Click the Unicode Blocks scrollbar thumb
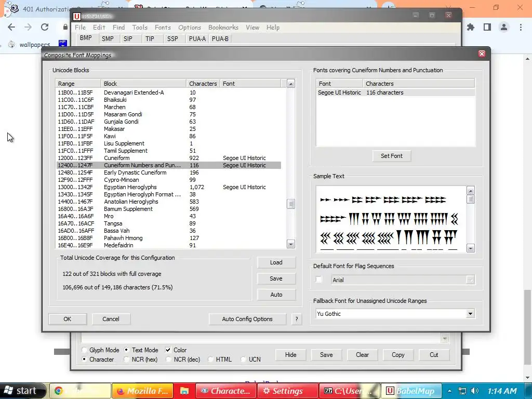 [291, 204]
